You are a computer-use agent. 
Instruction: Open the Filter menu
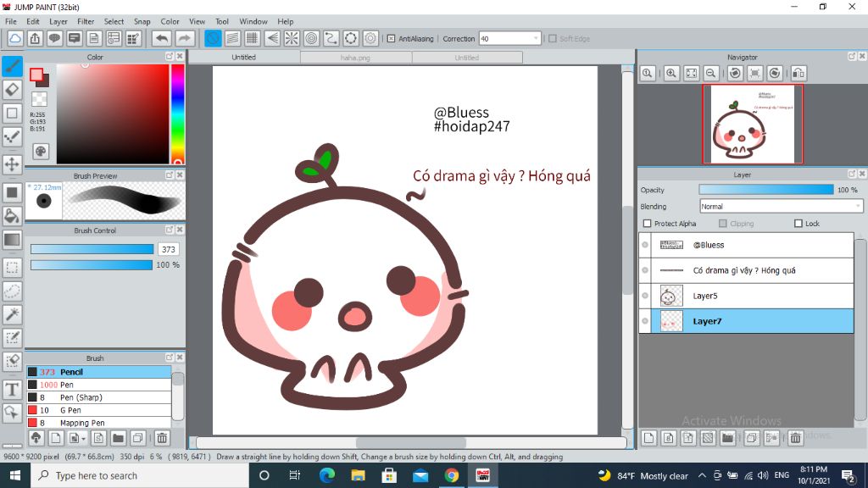coord(86,21)
